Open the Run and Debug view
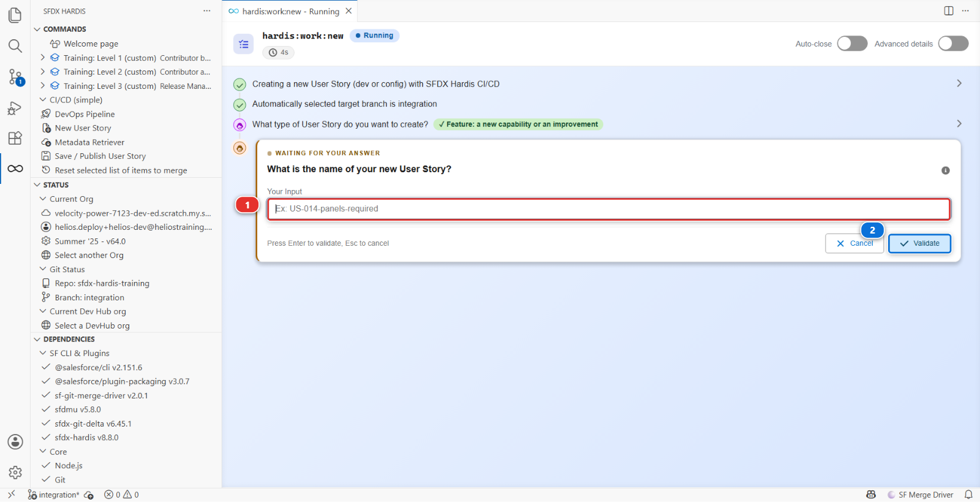This screenshot has width=980, height=502. tap(15, 108)
